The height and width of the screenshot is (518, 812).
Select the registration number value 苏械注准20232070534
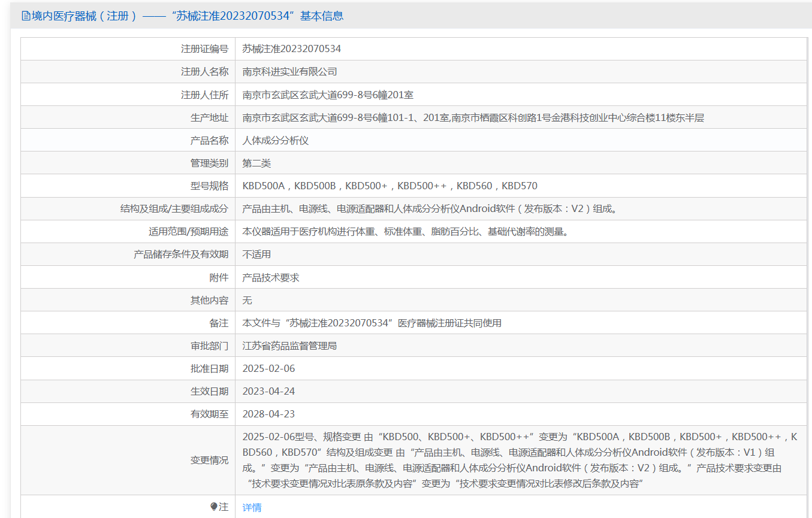(292, 49)
